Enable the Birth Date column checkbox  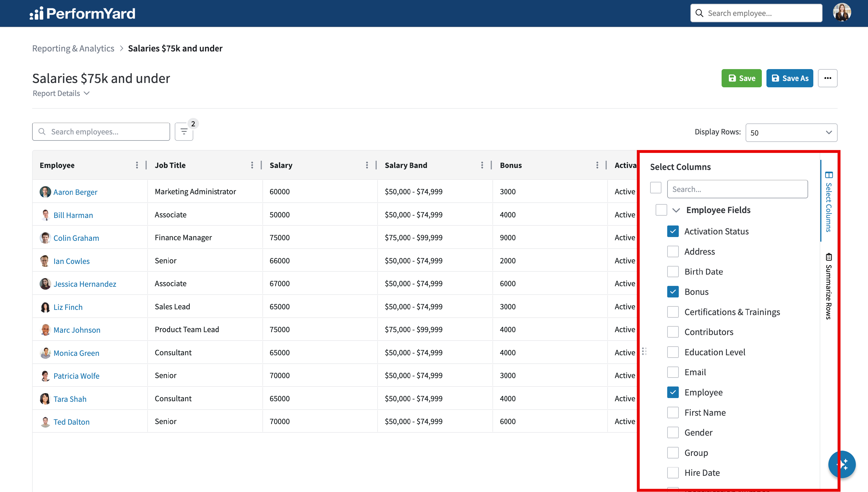click(x=673, y=271)
